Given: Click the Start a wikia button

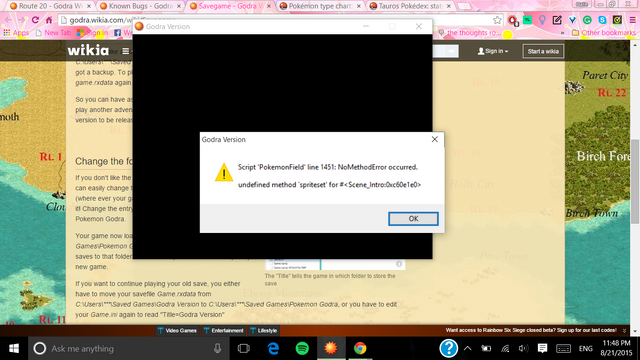Looking at the screenshot, I should point(543,51).
